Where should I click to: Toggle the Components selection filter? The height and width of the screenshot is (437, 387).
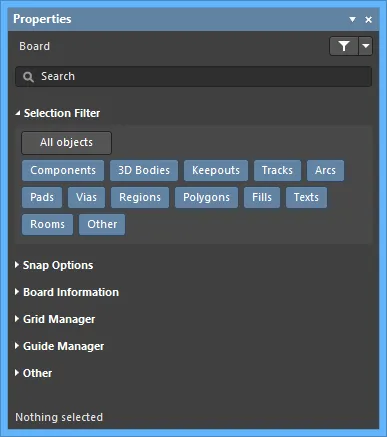(63, 170)
